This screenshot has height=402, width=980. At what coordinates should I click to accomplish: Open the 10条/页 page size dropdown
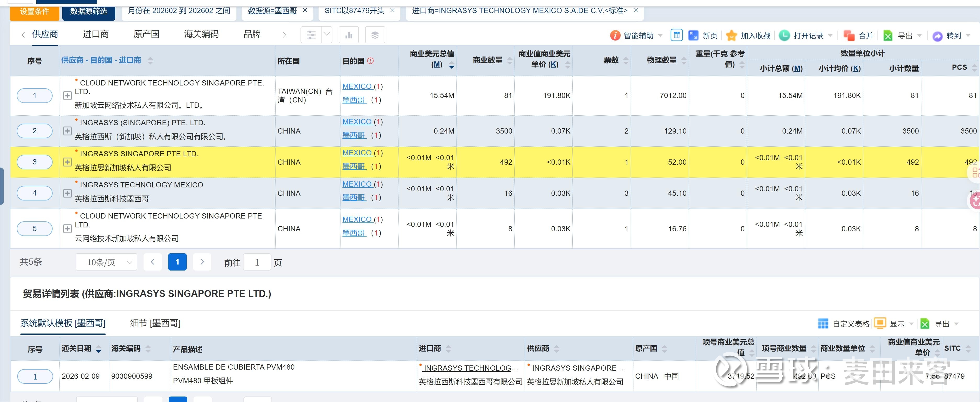coord(106,262)
